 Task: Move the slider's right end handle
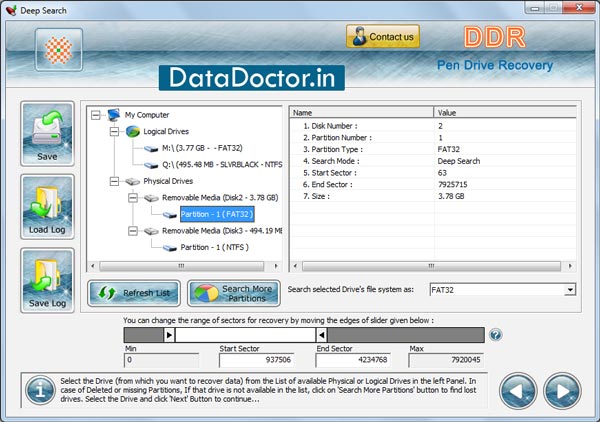click(x=322, y=335)
